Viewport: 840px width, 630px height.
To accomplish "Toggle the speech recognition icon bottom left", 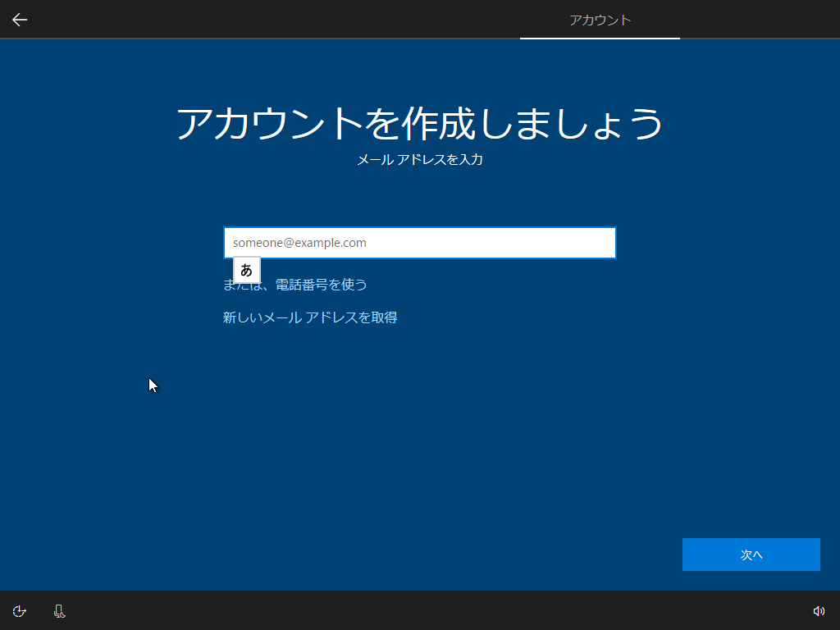I will tap(58, 611).
